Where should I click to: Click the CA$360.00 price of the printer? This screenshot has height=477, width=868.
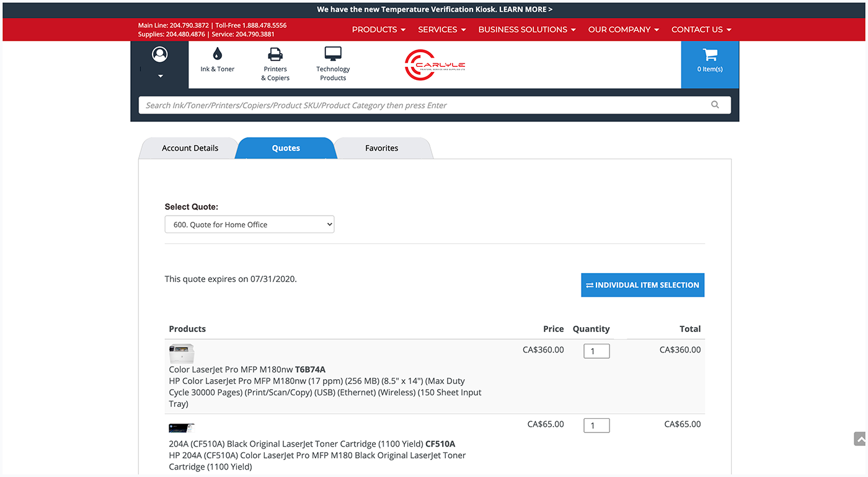pyautogui.click(x=543, y=350)
